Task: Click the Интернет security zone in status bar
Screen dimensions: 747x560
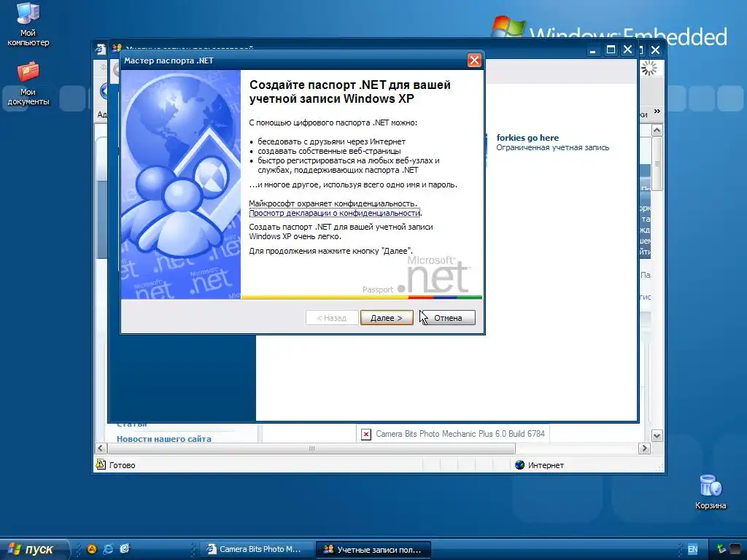Action: [x=540, y=465]
